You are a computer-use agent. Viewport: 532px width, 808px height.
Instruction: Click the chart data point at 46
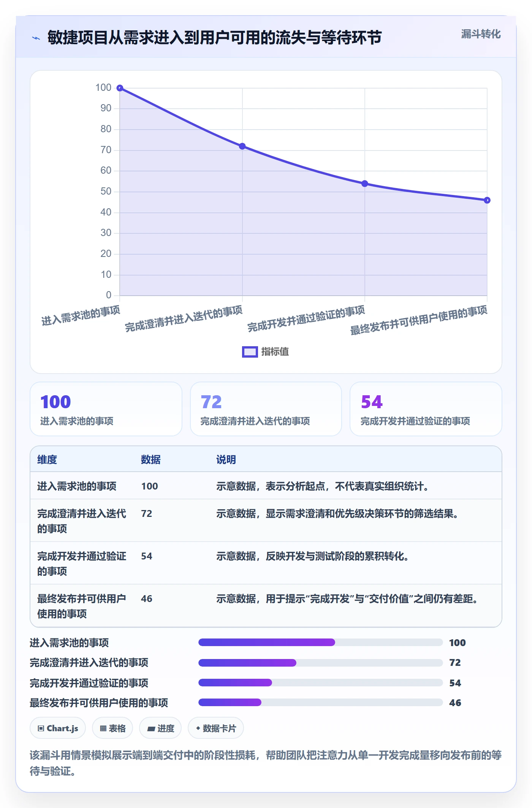[487, 200]
